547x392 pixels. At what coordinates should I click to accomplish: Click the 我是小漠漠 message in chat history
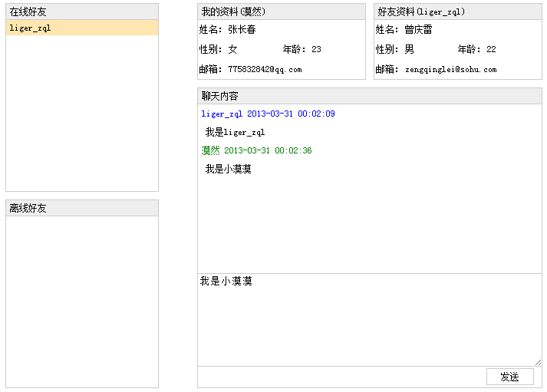pyautogui.click(x=228, y=169)
